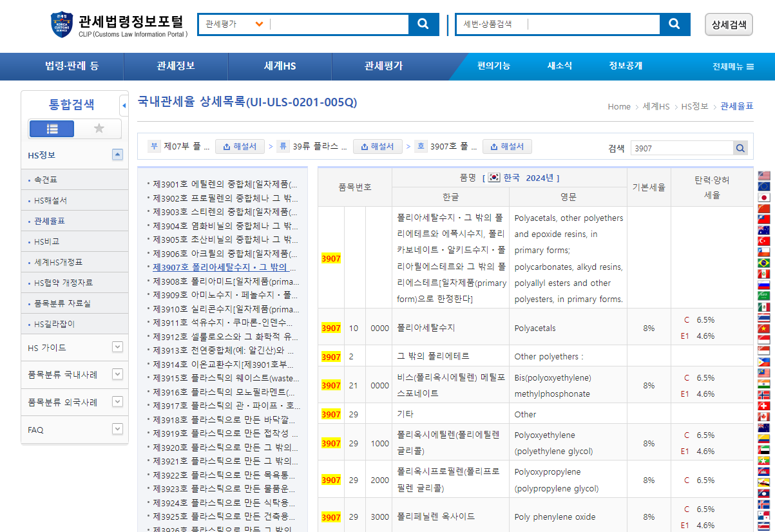Image resolution: width=775 pixels, height=532 pixels.
Task: Open the 편의기능 menu
Action: pos(494,66)
